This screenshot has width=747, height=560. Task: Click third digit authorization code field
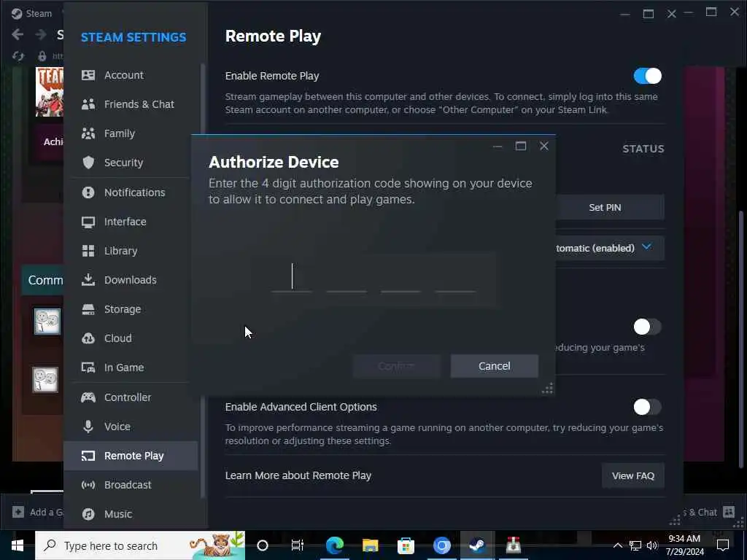tap(400, 277)
